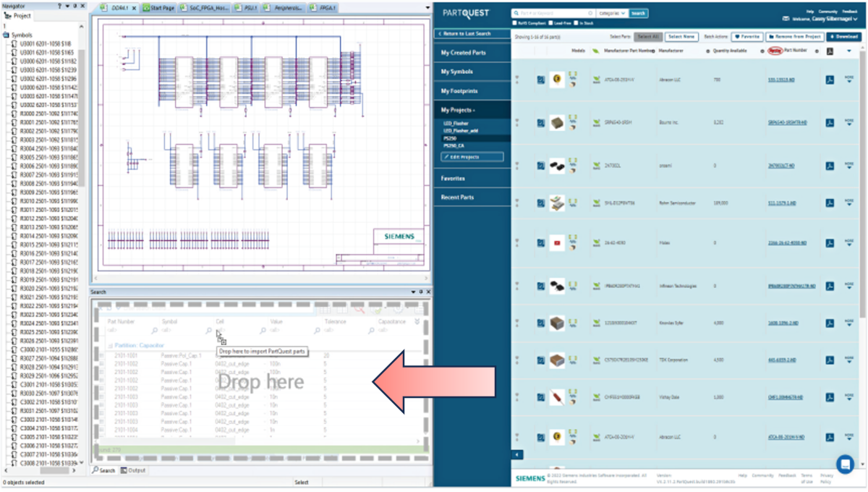The height and width of the screenshot is (492, 868).
Task: Collapse PartQuest sidebar with left arrow button
Action: [x=516, y=454]
